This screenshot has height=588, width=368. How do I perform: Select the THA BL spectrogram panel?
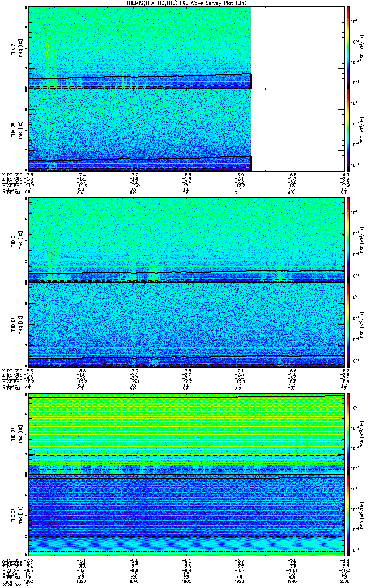[186, 48]
